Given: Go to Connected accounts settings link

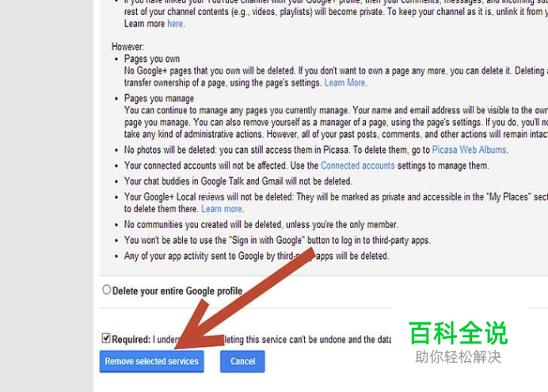Looking at the screenshot, I should click(x=357, y=166).
